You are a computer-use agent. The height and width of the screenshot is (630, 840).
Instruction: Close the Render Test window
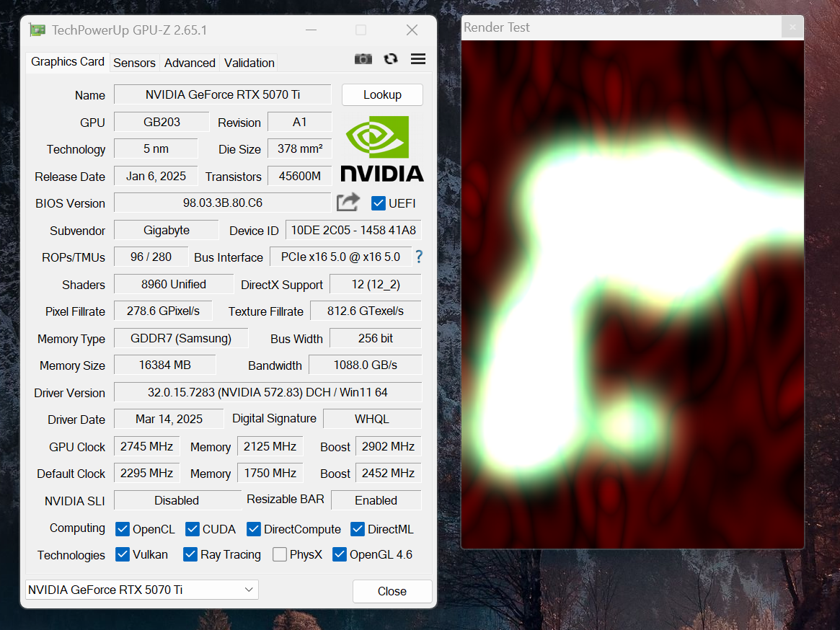tap(792, 27)
